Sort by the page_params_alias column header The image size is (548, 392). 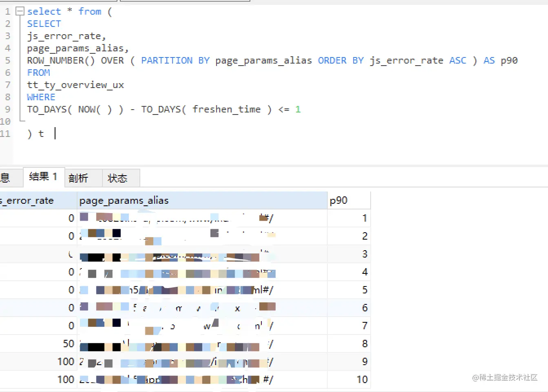[x=202, y=200]
